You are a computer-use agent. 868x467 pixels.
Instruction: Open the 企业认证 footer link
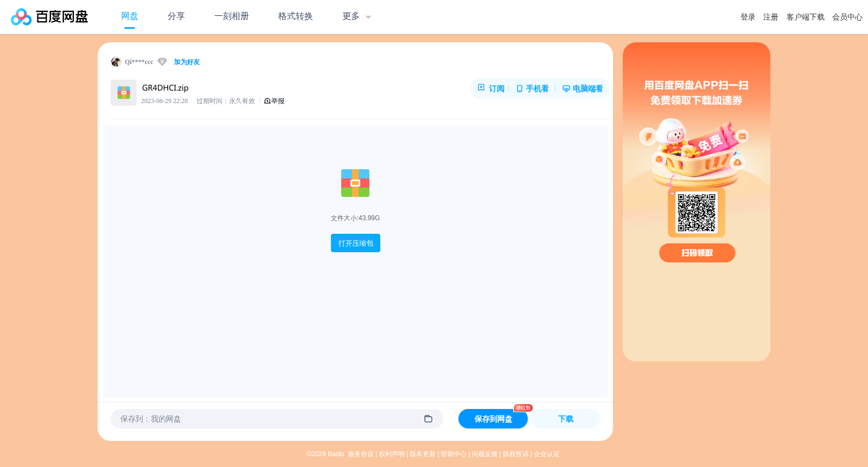tap(546, 454)
